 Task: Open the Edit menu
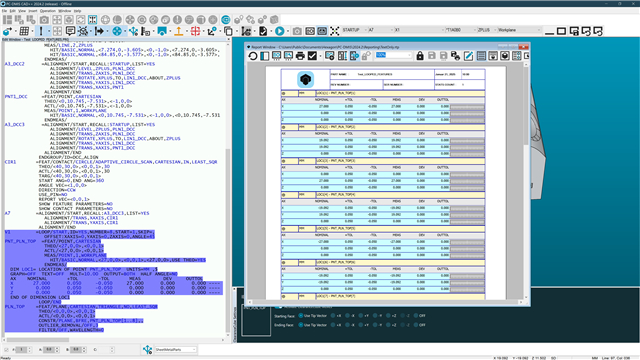point(13,11)
